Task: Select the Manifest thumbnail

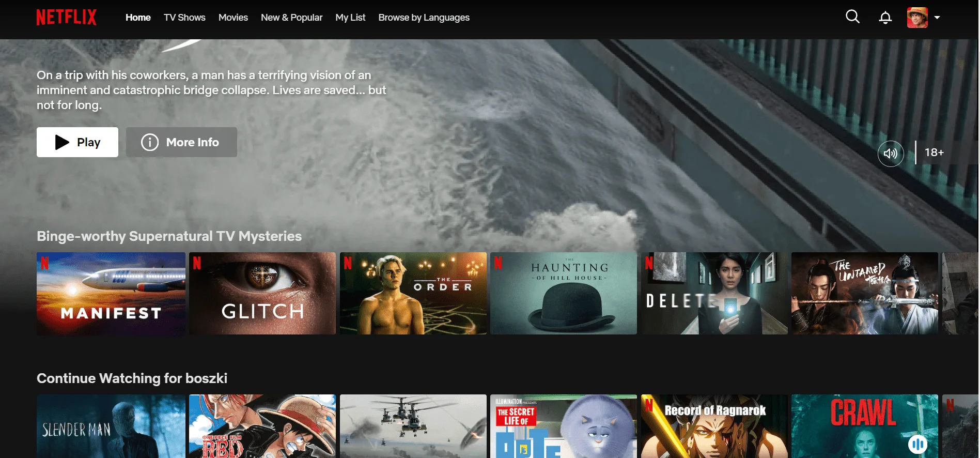Action: click(x=111, y=294)
